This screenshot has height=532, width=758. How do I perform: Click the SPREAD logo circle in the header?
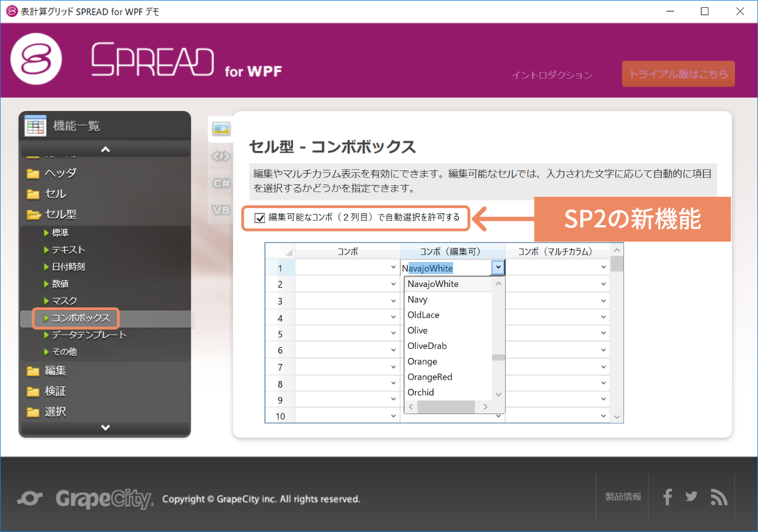[x=36, y=59]
